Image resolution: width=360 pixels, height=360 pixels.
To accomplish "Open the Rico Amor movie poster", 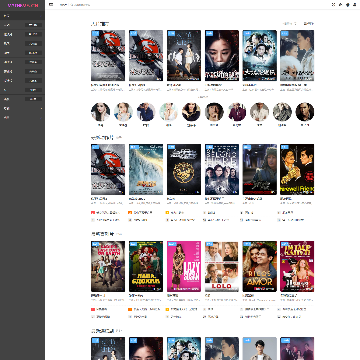I will pos(260,266).
